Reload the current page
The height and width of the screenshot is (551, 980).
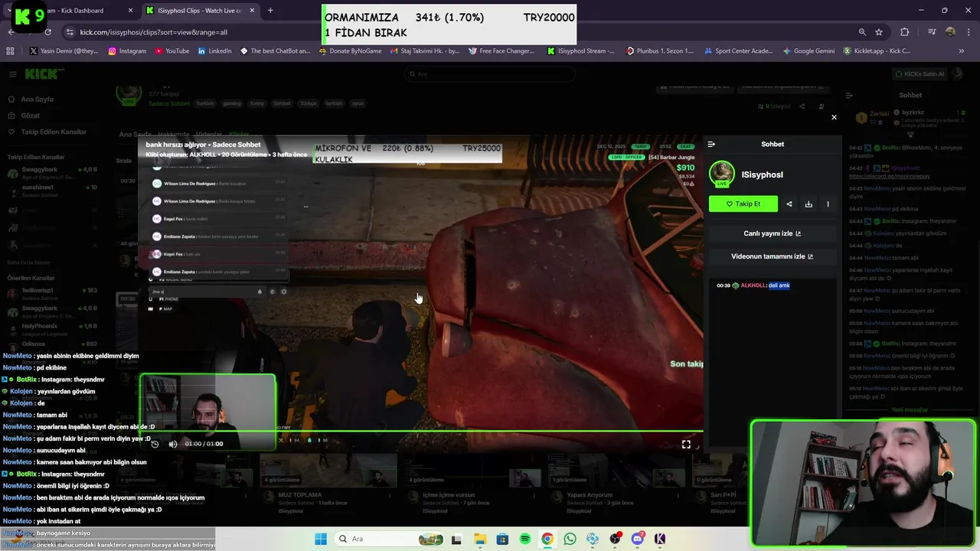48,32
